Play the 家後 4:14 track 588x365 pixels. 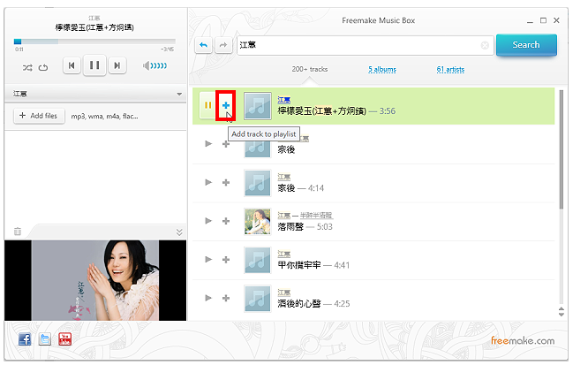tap(208, 182)
